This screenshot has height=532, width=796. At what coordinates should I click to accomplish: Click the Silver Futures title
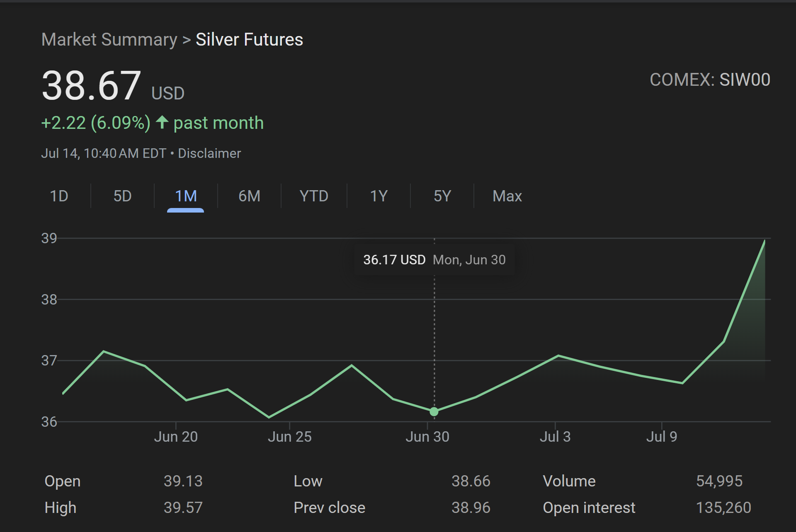click(x=249, y=40)
